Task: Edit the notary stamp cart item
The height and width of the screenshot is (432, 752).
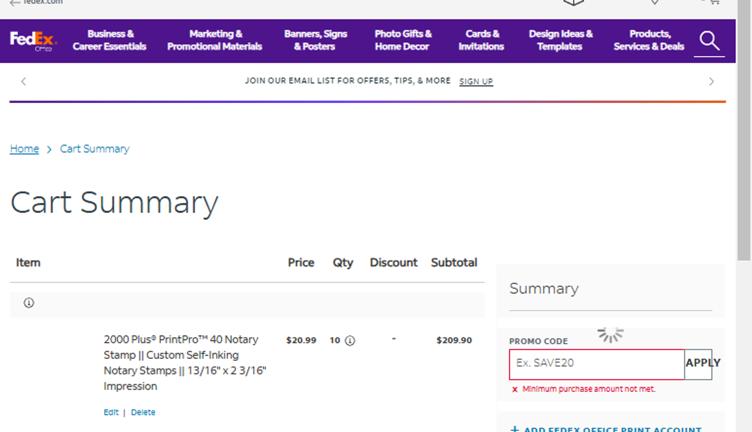Action: click(111, 412)
